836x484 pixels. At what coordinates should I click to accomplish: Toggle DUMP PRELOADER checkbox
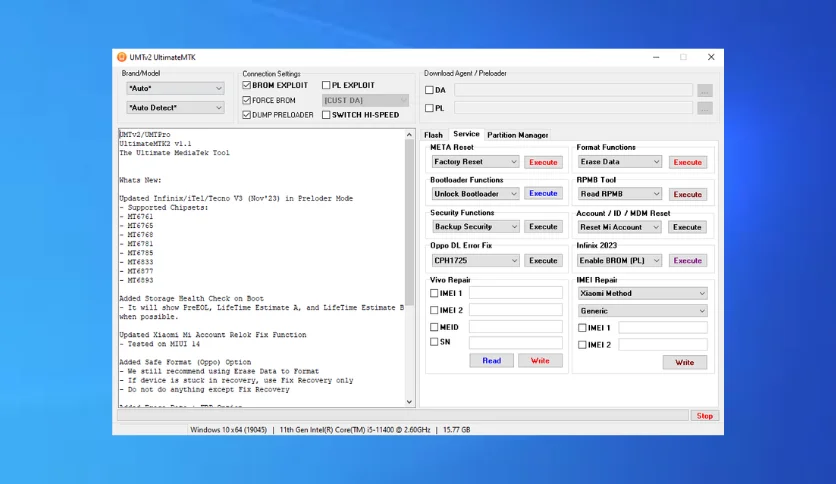coord(246,115)
